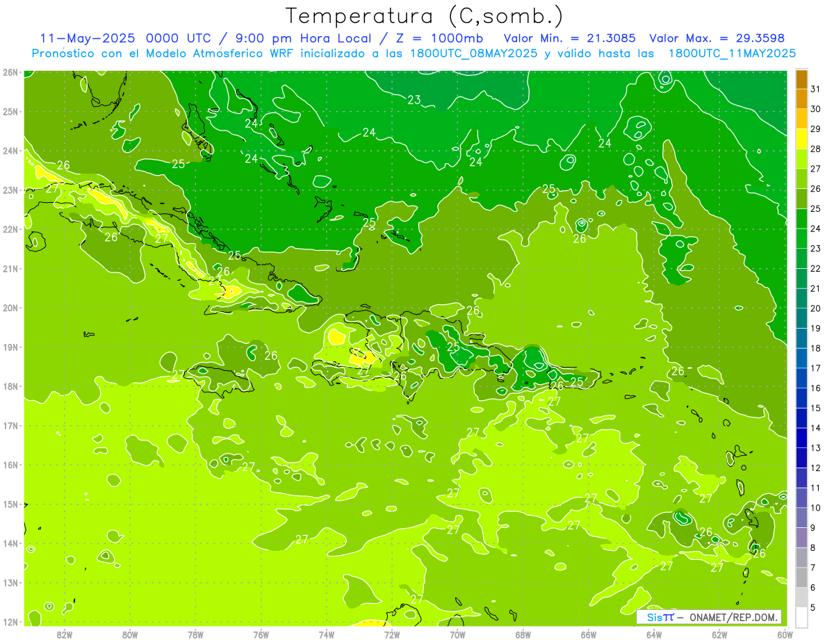
Task: Pick the color bar segment between 26 and 27
Action: click(801, 179)
